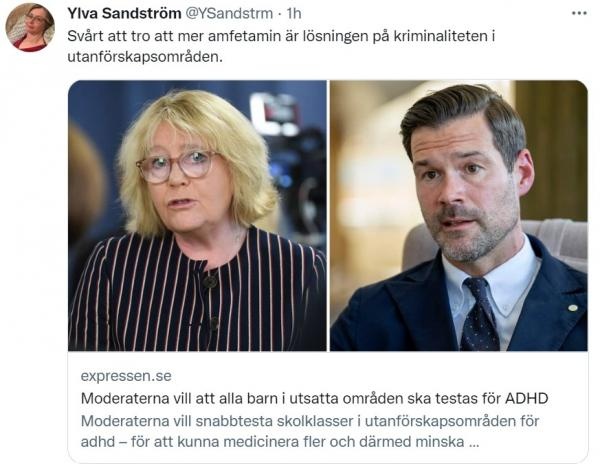Open the tweet's three-dot more options menu
The image size is (600, 464).
coord(579,13)
